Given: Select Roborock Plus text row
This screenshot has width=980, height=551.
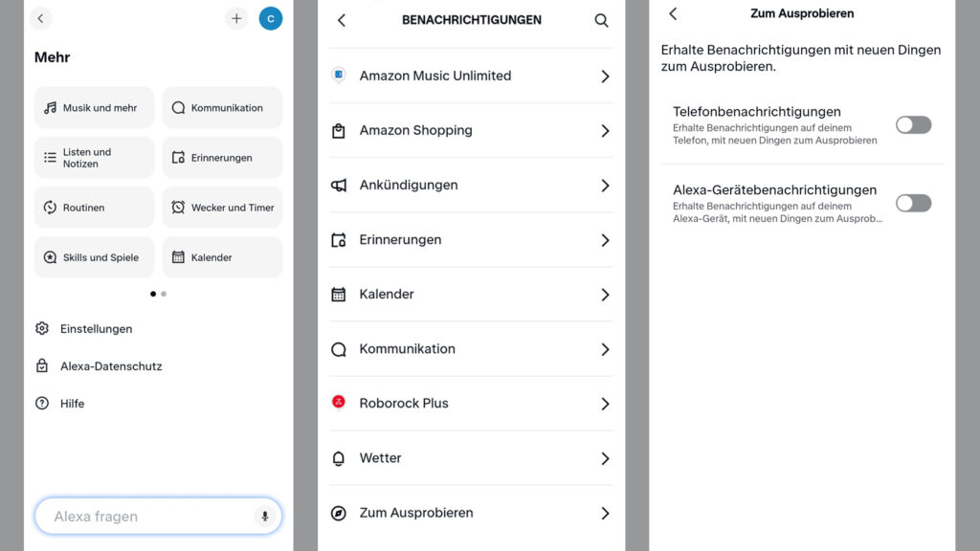Looking at the screenshot, I should tap(404, 403).
